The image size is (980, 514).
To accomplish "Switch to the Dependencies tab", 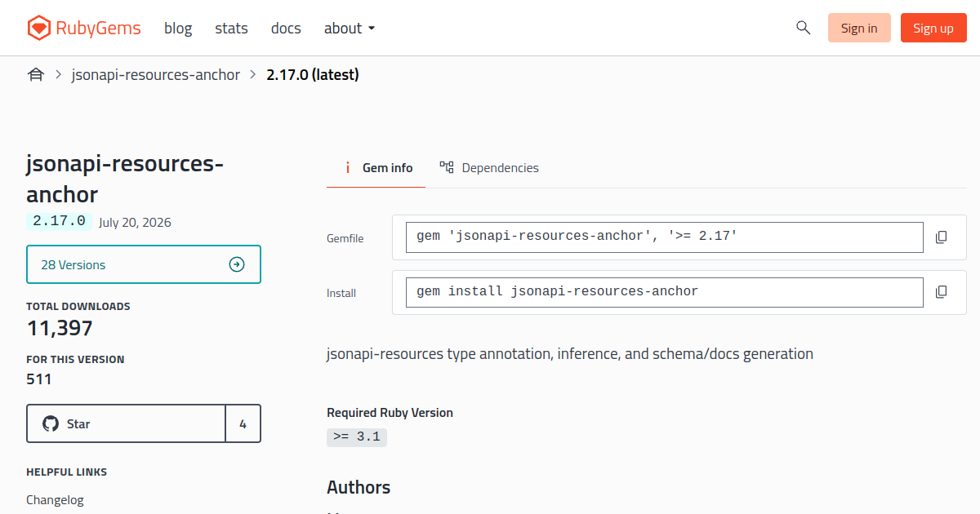I will click(489, 168).
